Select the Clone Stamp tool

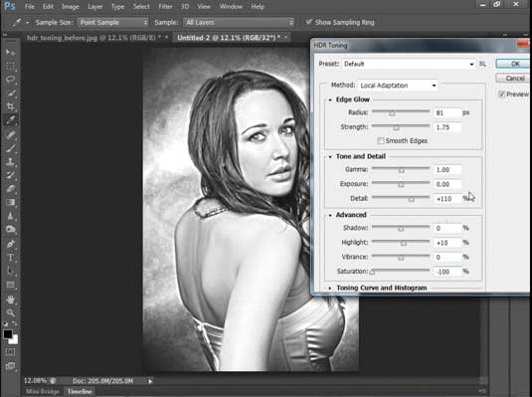point(10,162)
